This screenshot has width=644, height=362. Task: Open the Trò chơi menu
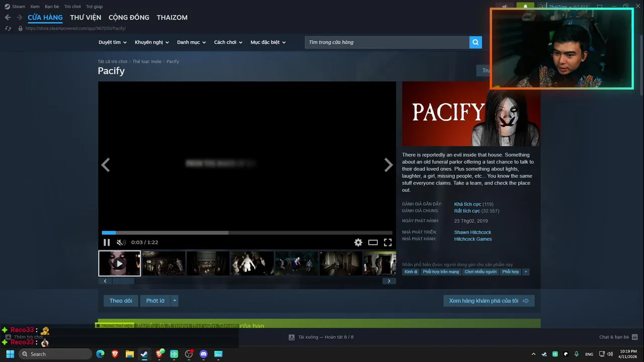(72, 7)
